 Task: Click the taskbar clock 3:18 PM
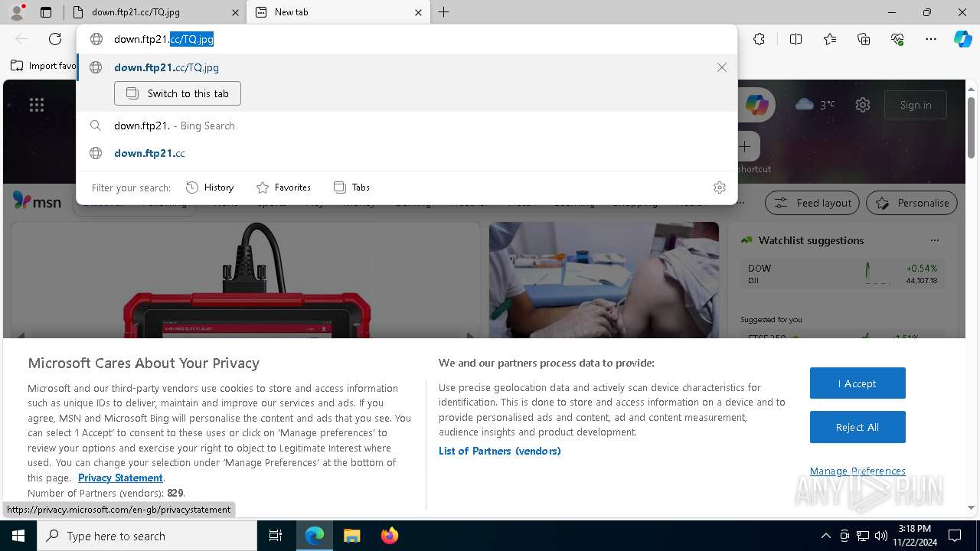(914, 536)
